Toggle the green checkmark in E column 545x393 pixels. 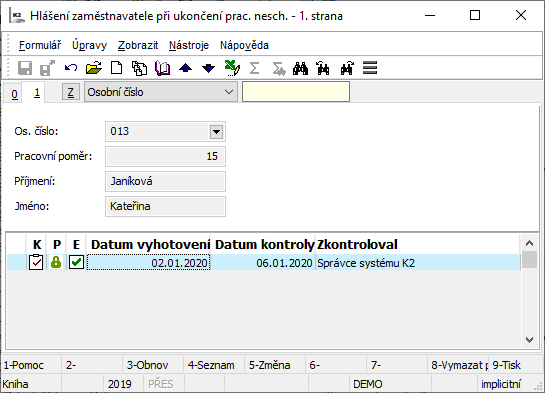pos(76,262)
